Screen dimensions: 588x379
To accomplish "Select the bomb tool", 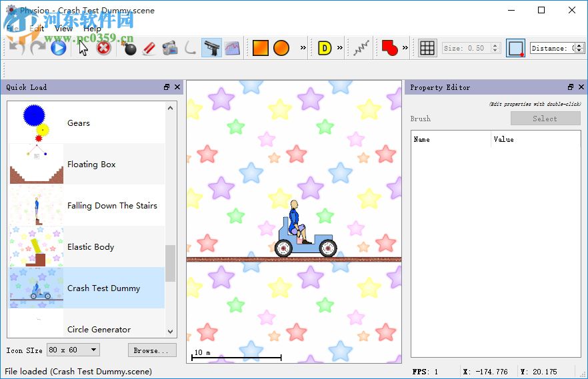I will tap(129, 48).
